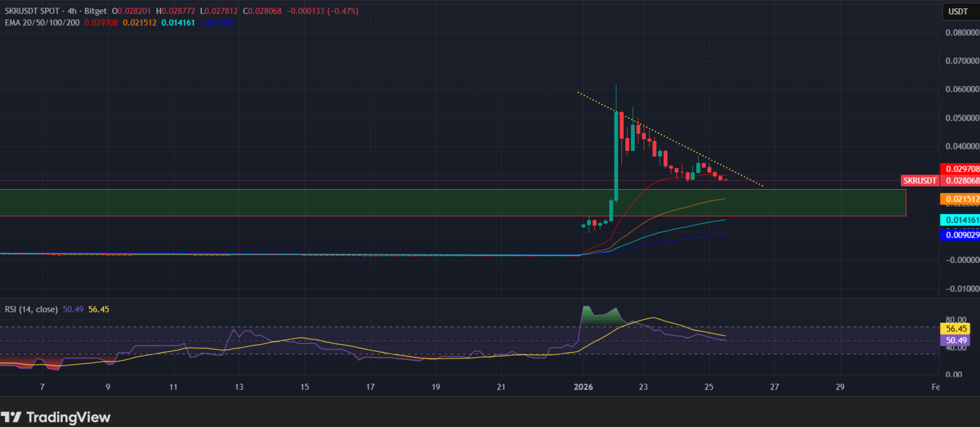This screenshot has height=427, width=980.
Task: Click the cyan 0.014161 EMA axis label
Action: pos(961,220)
